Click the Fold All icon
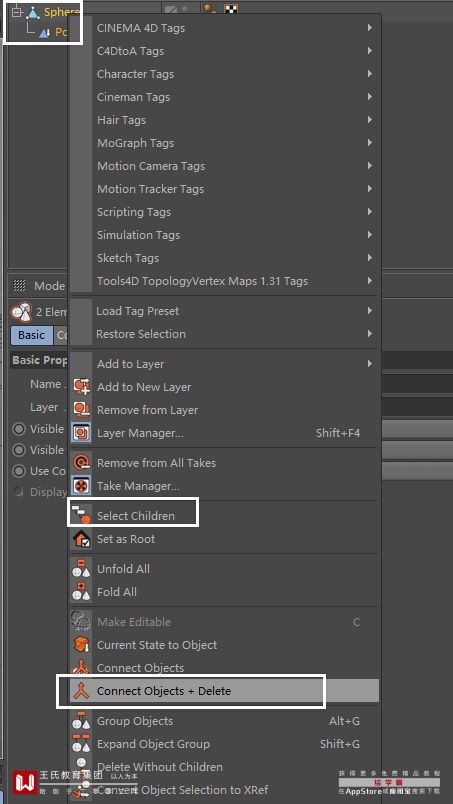The width and height of the screenshot is (453, 804). click(82, 591)
